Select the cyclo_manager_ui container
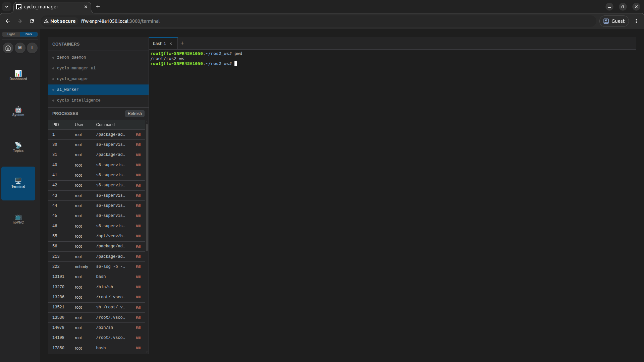 [x=98, y=68]
